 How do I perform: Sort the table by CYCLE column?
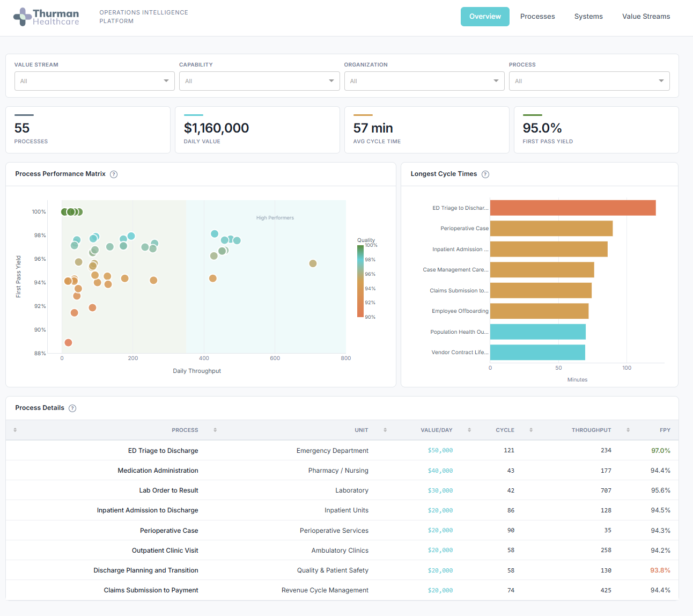tap(531, 430)
